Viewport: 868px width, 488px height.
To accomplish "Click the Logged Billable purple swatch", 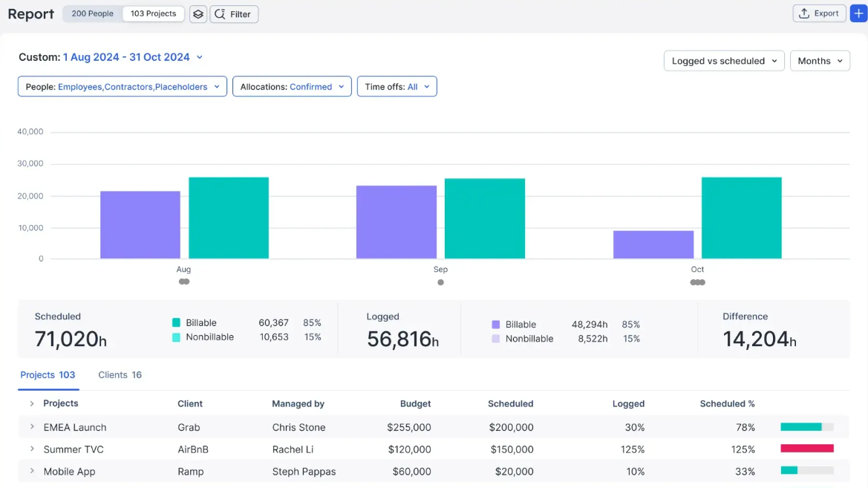I will click(x=495, y=324).
